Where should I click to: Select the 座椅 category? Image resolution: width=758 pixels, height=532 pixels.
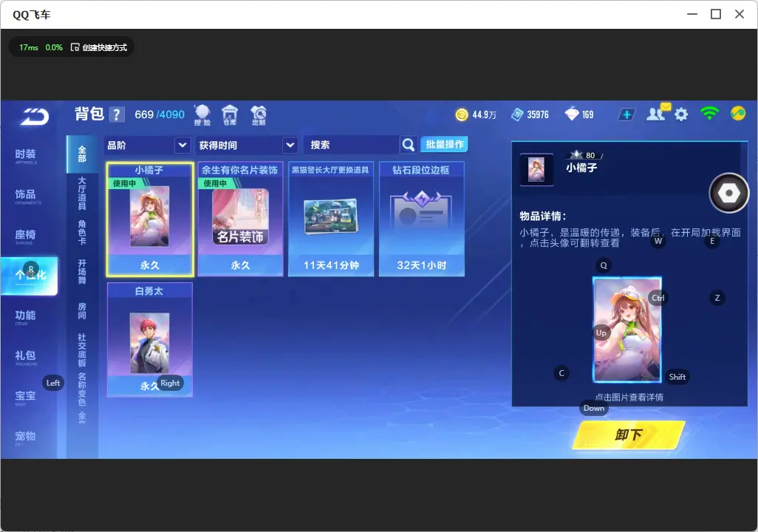point(26,236)
